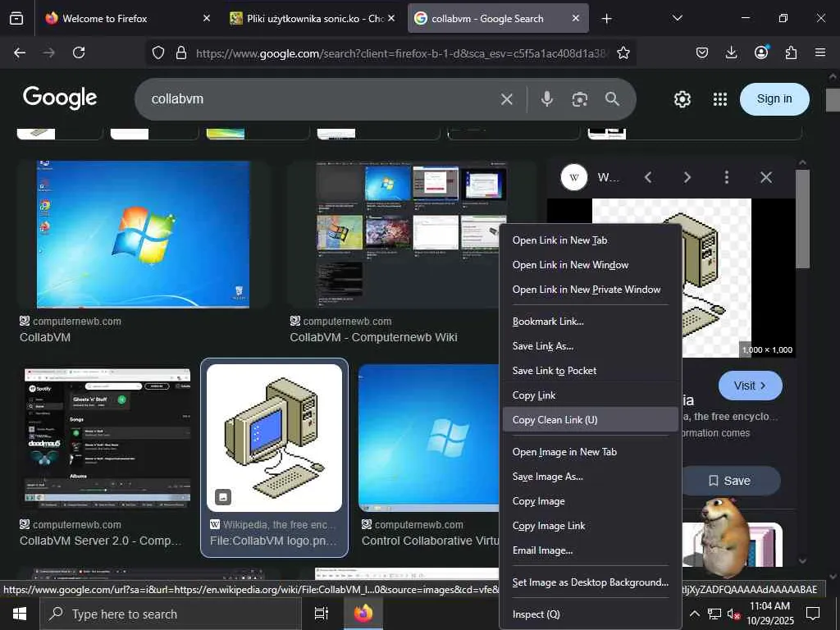Viewport: 840px width, 630px height.
Task: Show next image in preview panel
Action: point(687,177)
